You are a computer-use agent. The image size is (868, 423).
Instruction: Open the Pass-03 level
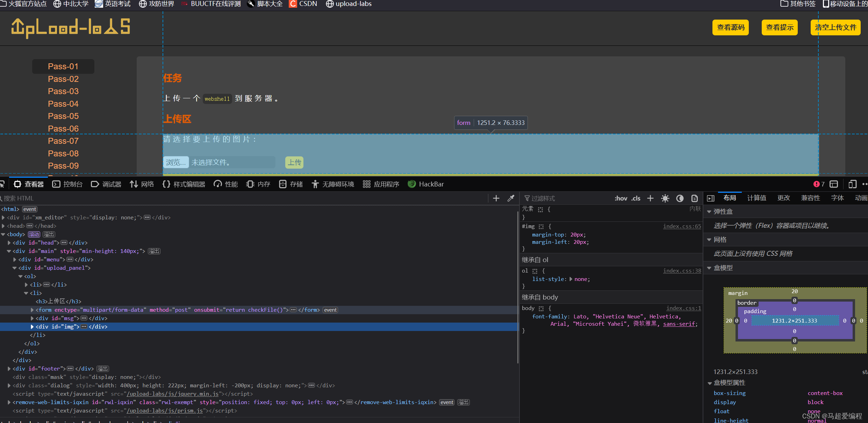63,91
